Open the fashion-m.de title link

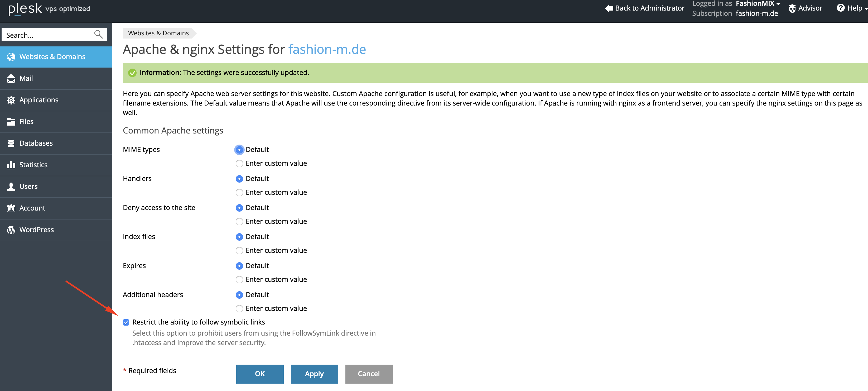[327, 50]
